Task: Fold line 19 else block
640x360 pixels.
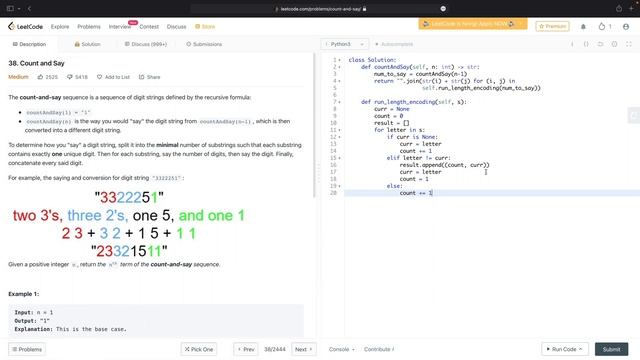Action: pyautogui.click(x=340, y=186)
